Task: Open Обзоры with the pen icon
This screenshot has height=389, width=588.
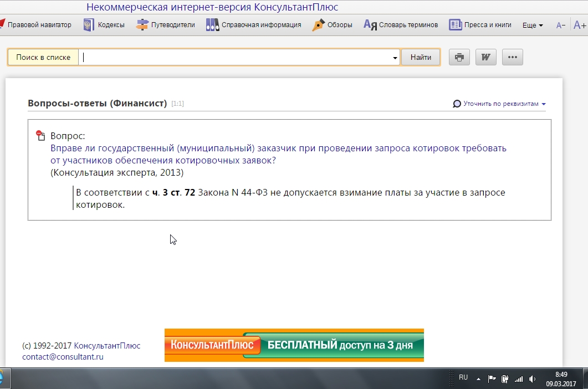Action: tap(333, 25)
